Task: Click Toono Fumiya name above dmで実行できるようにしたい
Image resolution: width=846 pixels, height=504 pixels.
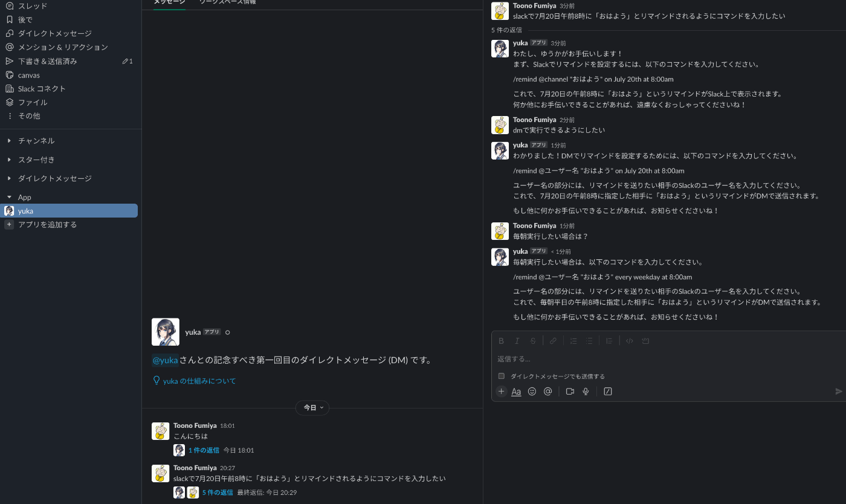Action: pos(534,120)
